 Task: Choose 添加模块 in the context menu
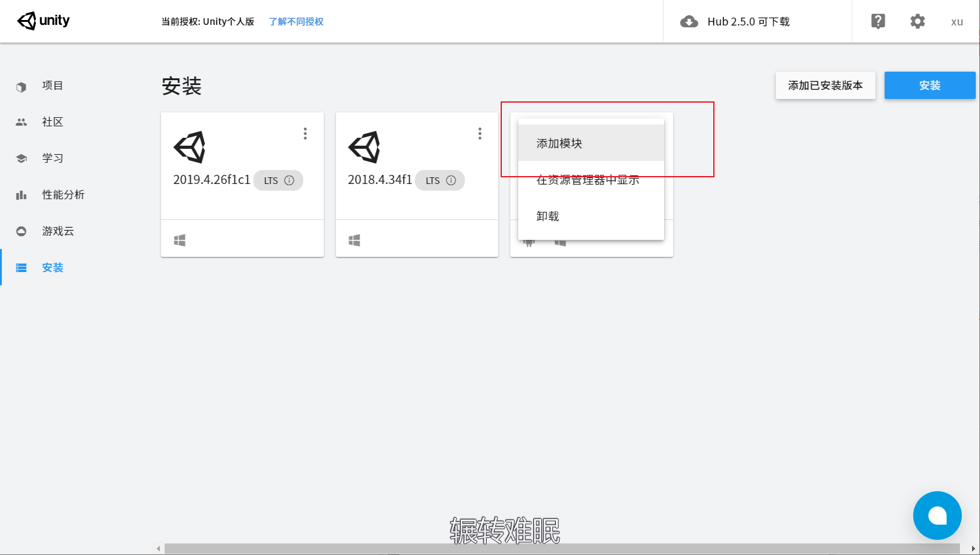591,143
